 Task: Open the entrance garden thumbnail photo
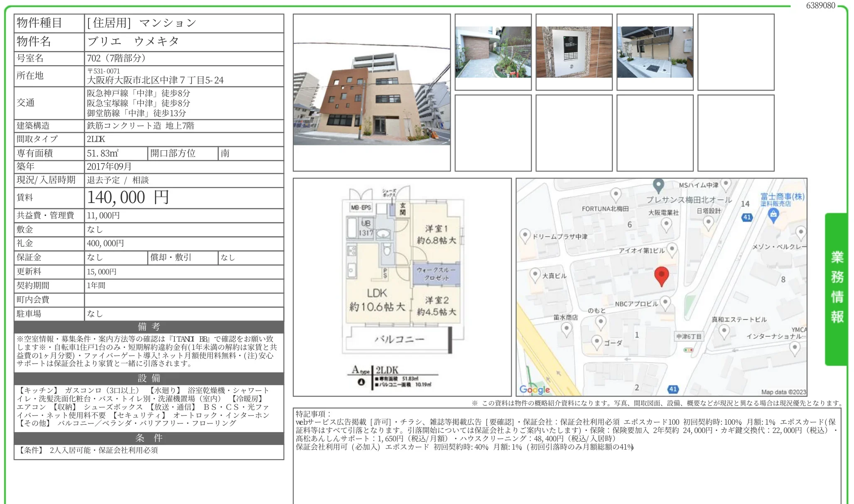493,52
